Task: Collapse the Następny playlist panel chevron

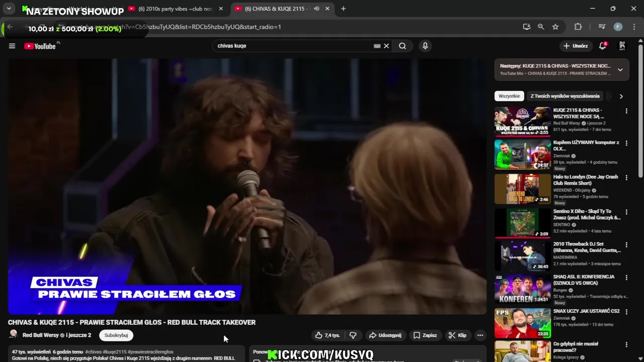Action: 620,70
